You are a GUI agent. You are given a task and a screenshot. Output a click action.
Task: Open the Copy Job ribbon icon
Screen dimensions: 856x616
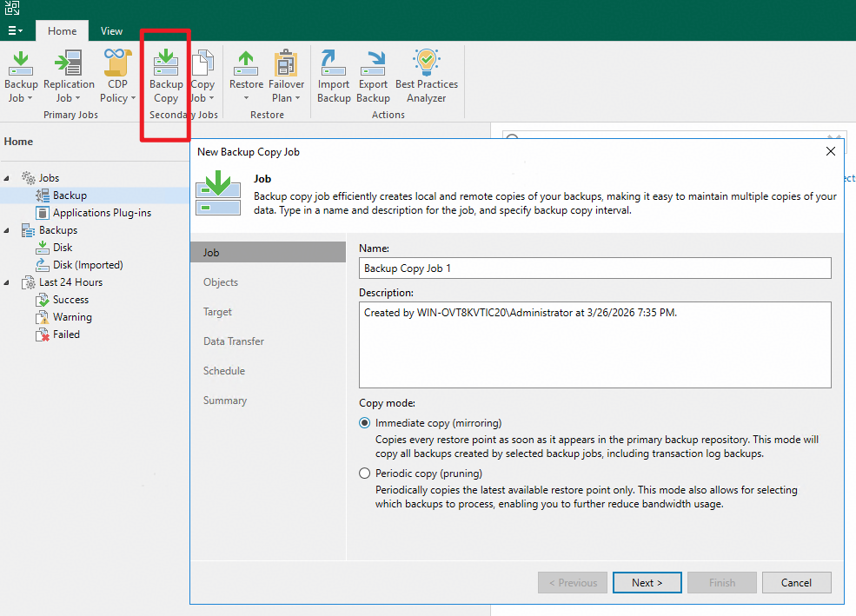pos(202,64)
